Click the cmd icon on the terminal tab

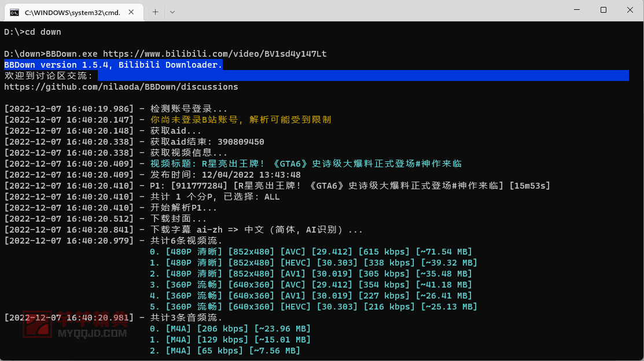[14, 12]
